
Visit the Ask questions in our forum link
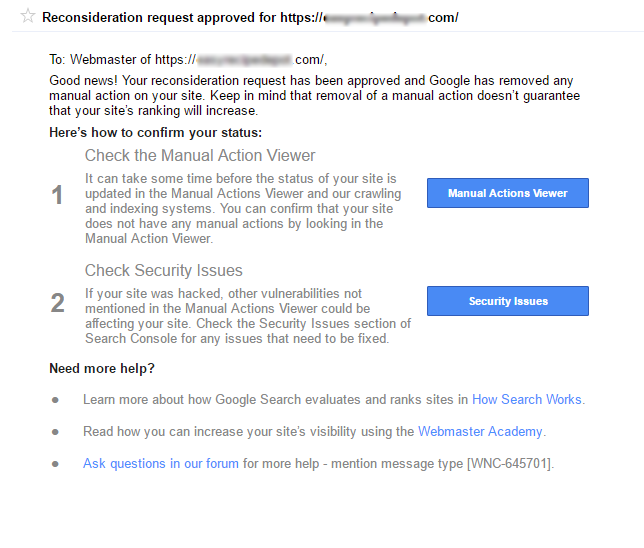click(161, 463)
